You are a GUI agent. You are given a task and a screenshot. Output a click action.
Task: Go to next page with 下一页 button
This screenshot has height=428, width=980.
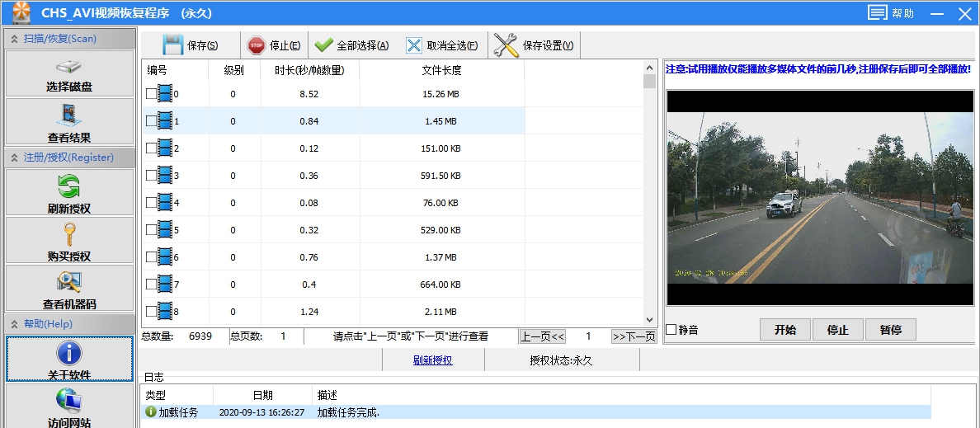point(633,336)
